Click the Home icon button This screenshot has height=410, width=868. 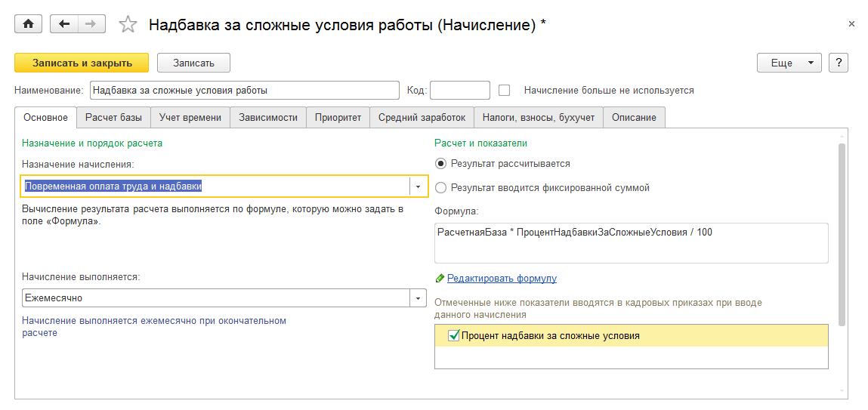tap(29, 24)
